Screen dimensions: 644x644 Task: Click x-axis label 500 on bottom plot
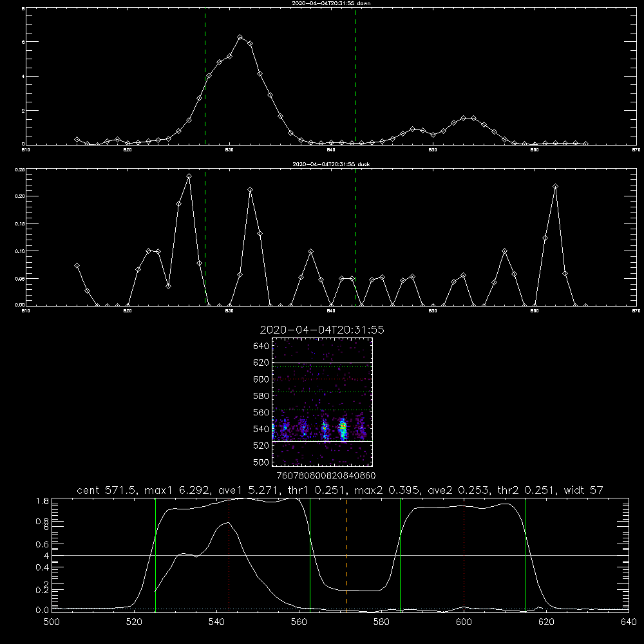click(x=52, y=622)
